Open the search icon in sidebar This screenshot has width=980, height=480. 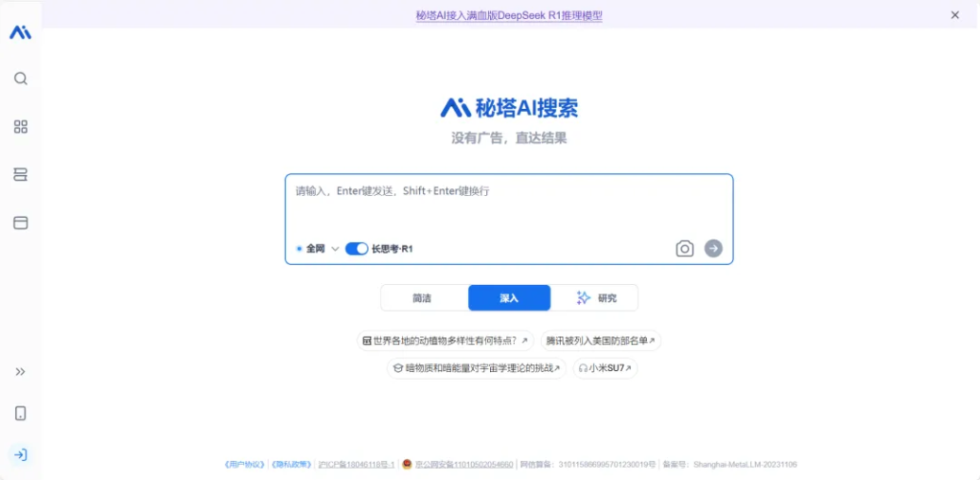pyautogui.click(x=21, y=78)
